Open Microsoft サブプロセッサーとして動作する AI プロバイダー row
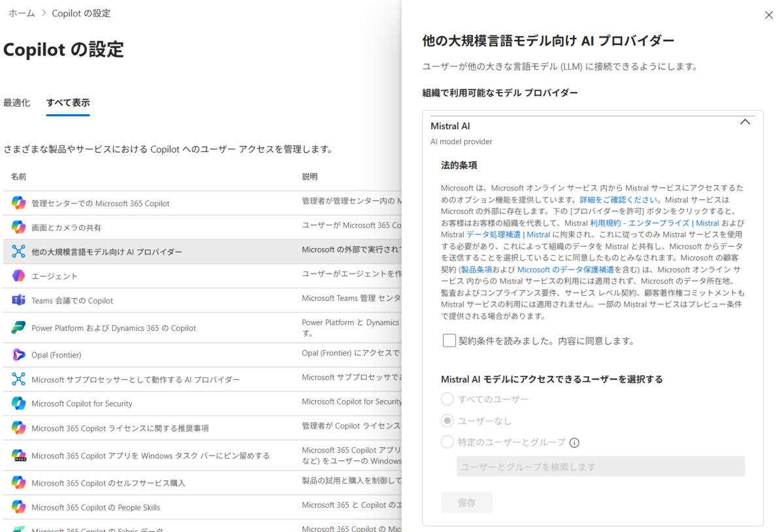Screen dimensions: 784x532 coord(201,379)
